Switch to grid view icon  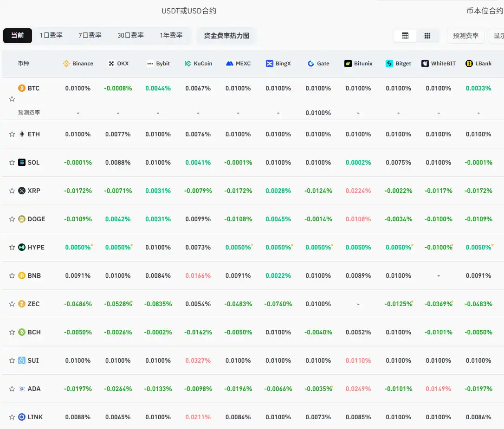click(x=427, y=36)
